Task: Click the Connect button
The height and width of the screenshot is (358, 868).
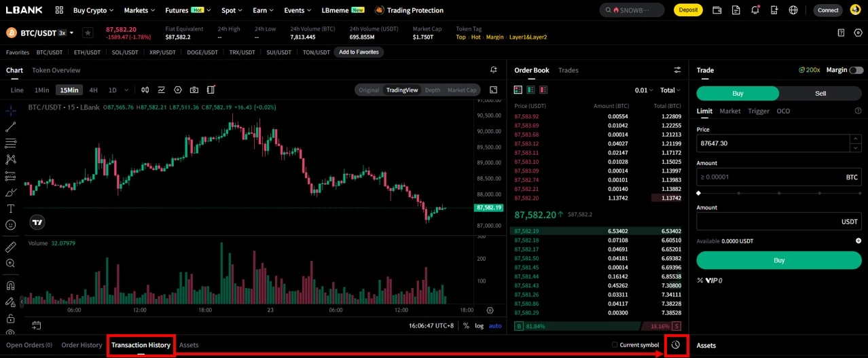Action: [x=828, y=10]
